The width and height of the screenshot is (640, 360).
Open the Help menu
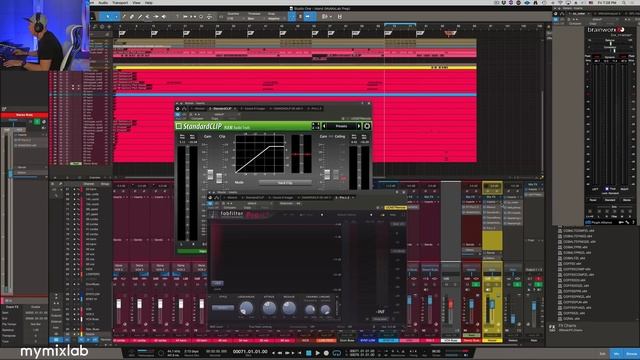[x=149, y=2]
